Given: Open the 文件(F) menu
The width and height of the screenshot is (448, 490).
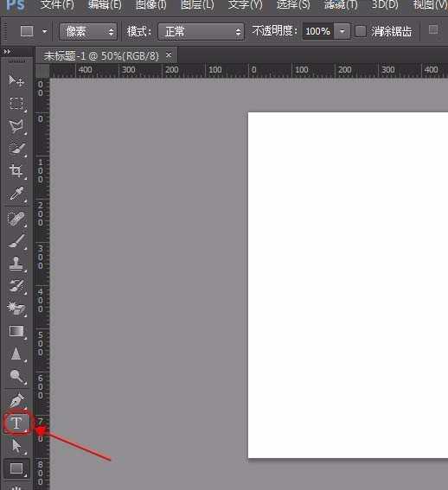Looking at the screenshot, I should tap(58, 4).
